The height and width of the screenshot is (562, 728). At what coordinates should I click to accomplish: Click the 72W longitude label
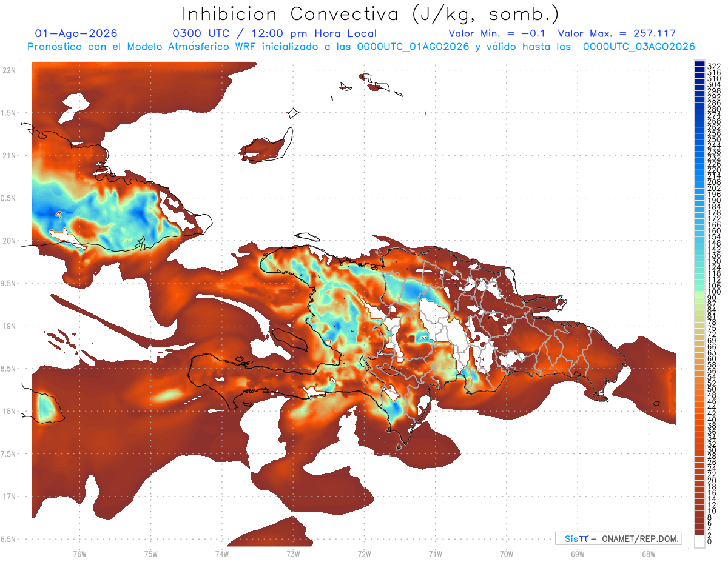(364, 554)
